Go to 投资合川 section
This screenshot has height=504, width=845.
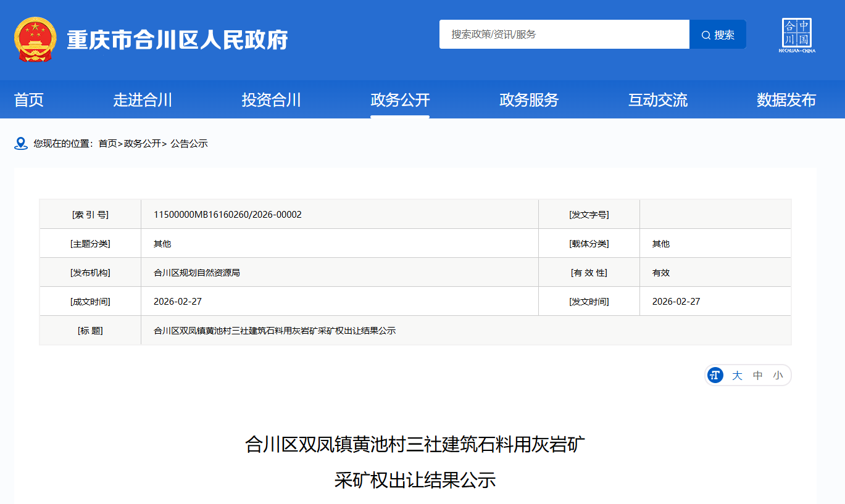271,100
